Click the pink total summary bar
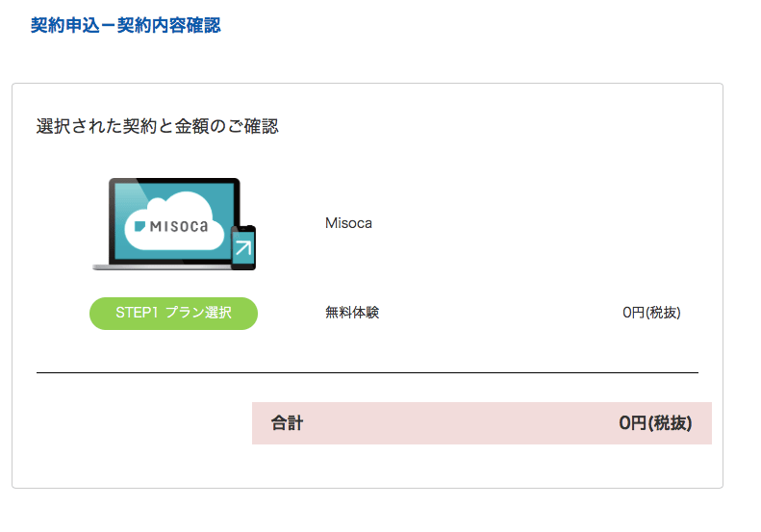The width and height of the screenshot is (761, 532). [462, 423]
